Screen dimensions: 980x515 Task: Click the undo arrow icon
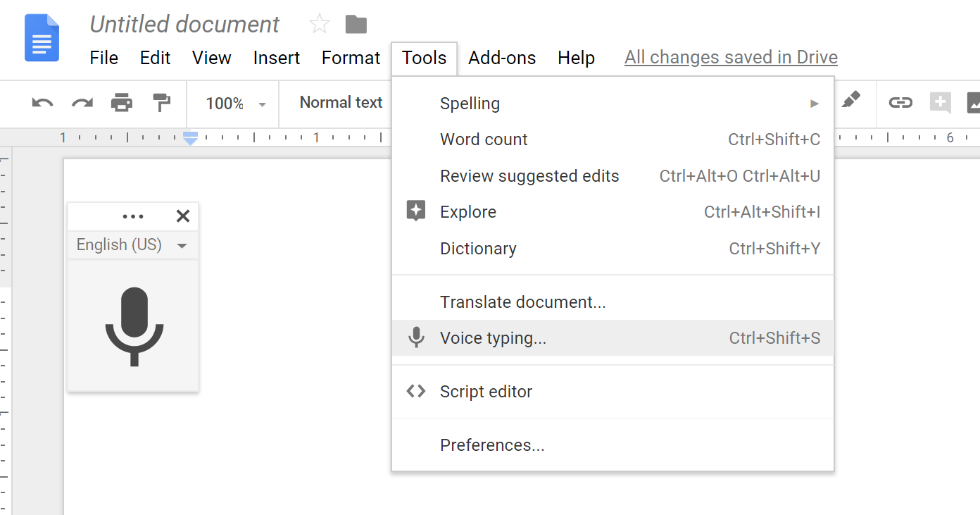(x=42, y=103)
